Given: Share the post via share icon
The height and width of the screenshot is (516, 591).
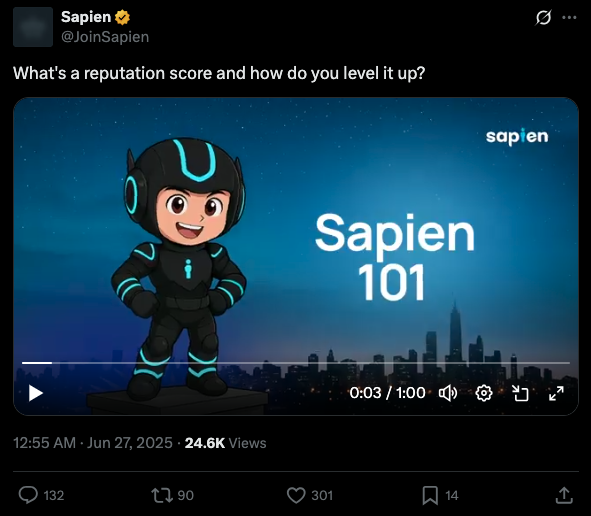Looking at the screenshot, I should point(564,495).
